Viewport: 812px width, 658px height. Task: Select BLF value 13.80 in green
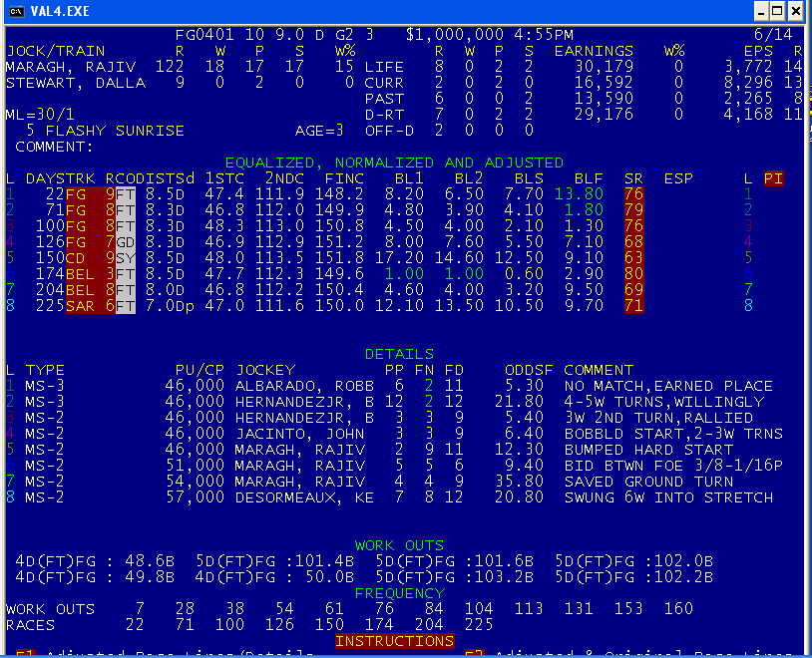579,194
